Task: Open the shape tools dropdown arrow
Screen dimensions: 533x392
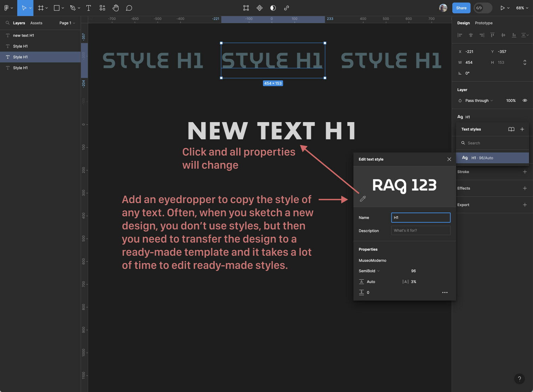Action: 63,8
